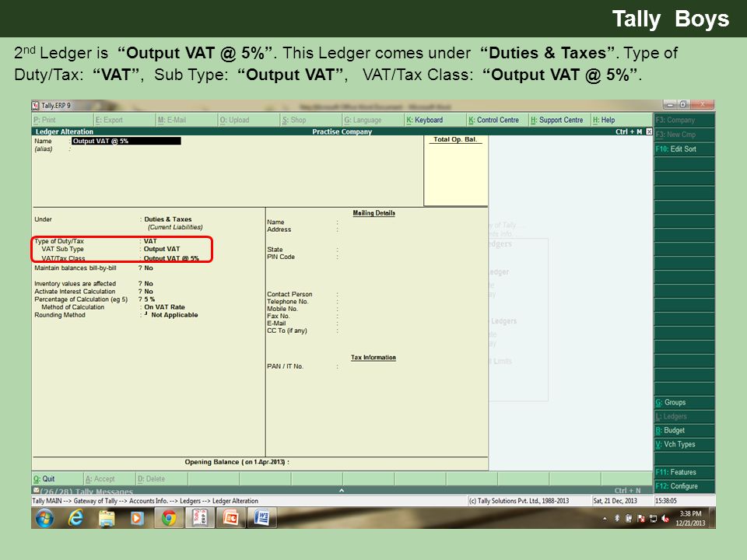This screenshot has width=747, height=560.
Task: Open V: Vch Types from side panel
Action: point(684,444)
